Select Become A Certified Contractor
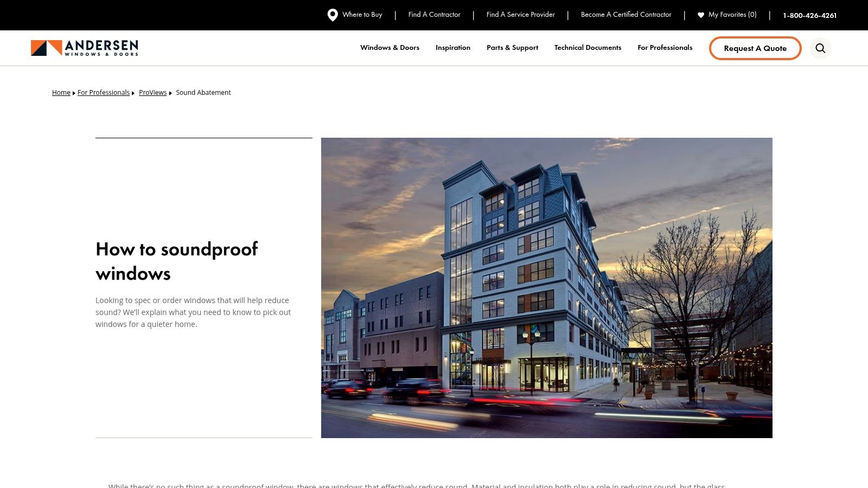 pos(626,15)
